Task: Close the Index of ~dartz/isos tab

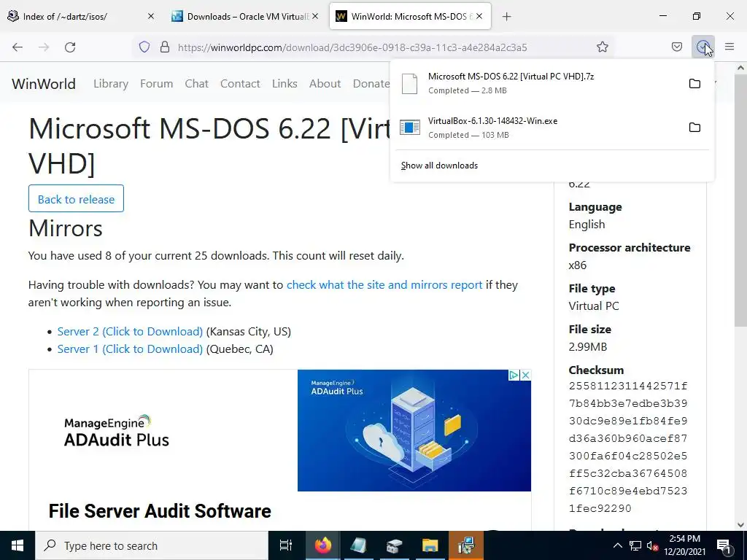Action: click(x=150, y=16)
